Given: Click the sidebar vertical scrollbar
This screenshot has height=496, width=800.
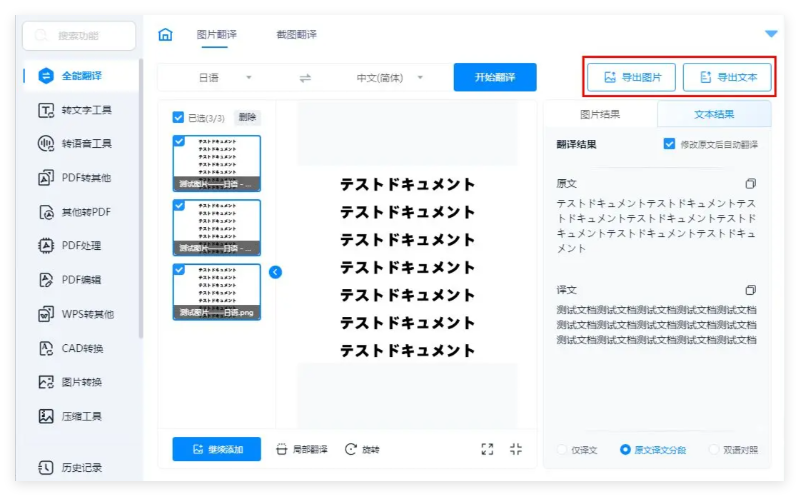Looking at the screenshot, I should pyautogui.click(x=141, y=199).
